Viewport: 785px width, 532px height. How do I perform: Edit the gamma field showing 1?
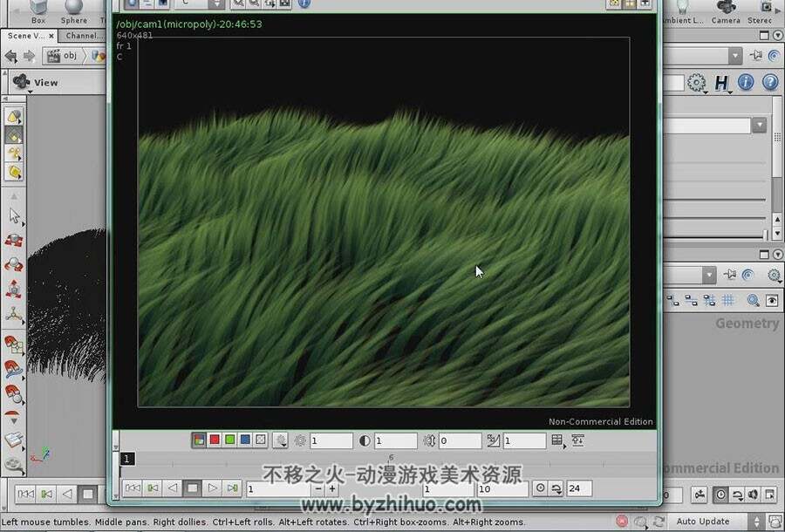524,441
